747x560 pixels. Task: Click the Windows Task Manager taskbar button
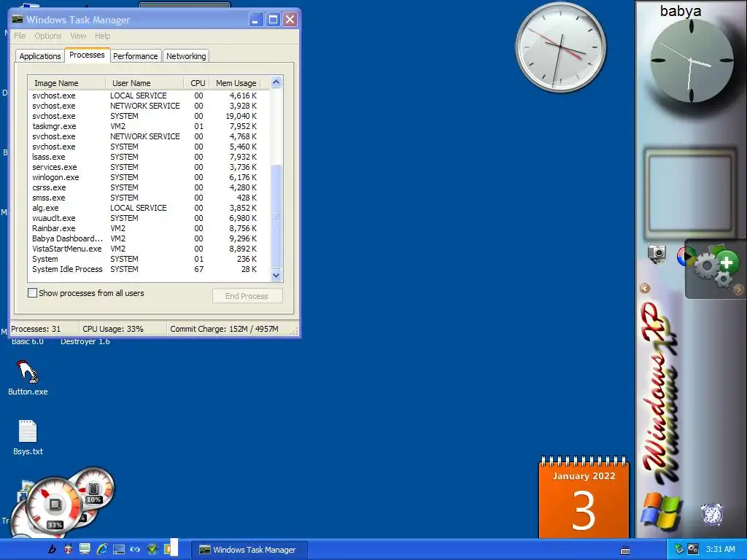[x=249, y=550]
